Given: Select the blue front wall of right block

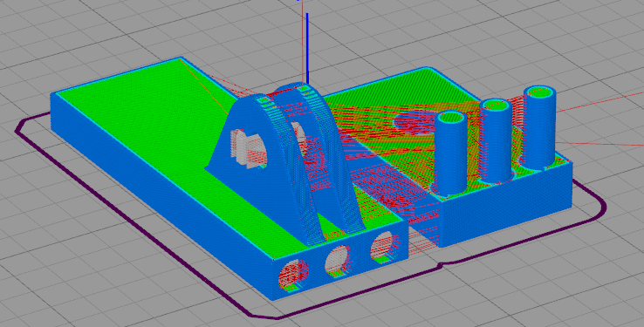Looking at the screenshot, I should (x=505, y=207).
